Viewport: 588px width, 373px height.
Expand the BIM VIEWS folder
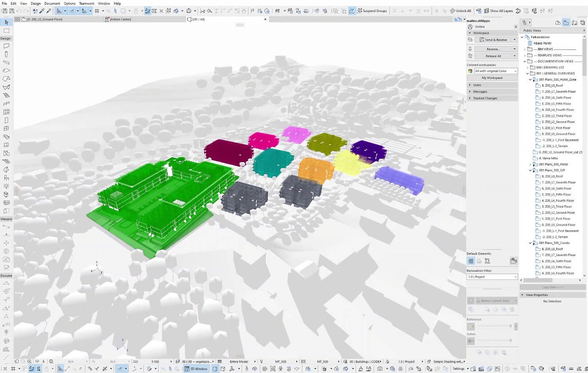click(x=525, y=49)
